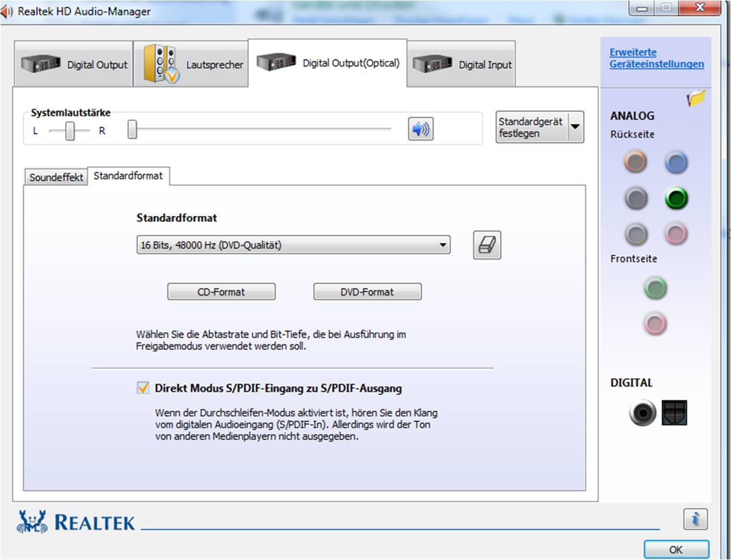
Task: Click the Systemlautstärke label
Action: coord(70,113)
